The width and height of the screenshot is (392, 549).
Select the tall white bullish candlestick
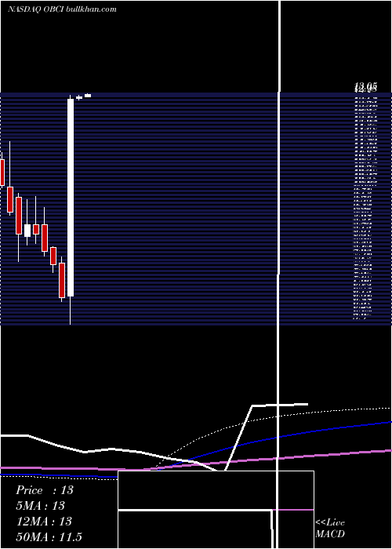click(x=71, y=198)
